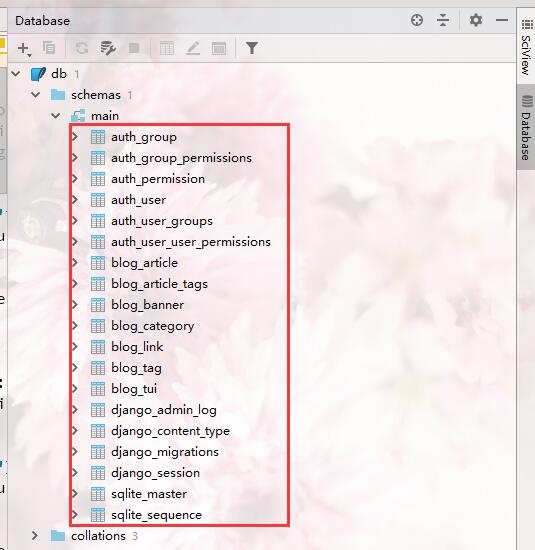Open the data source properties icon

click(108, 48)
